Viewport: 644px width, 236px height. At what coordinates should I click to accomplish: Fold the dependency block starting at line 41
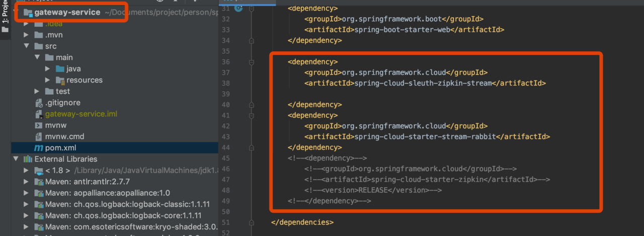252,115
